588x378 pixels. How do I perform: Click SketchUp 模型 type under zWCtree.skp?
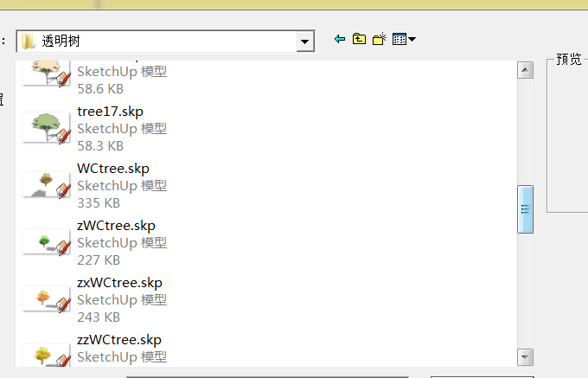click(x=122, y=242)
